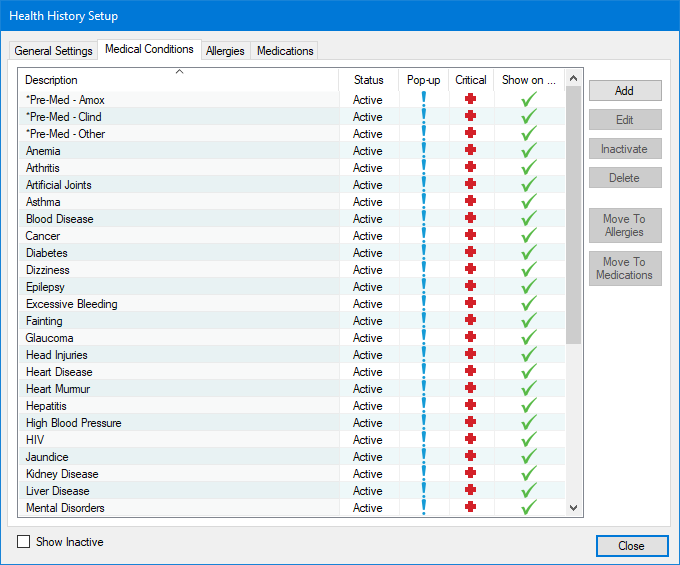The width and height of the screenshot is (680, 565).
Task: Click the green checkmark in the Hepatitis row
Action: (529, 406)
